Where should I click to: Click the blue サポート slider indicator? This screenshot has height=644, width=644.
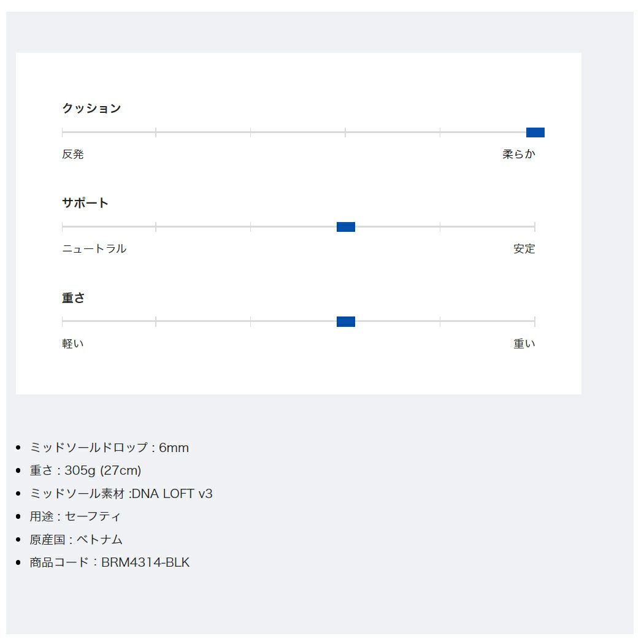tap(345, 227)
